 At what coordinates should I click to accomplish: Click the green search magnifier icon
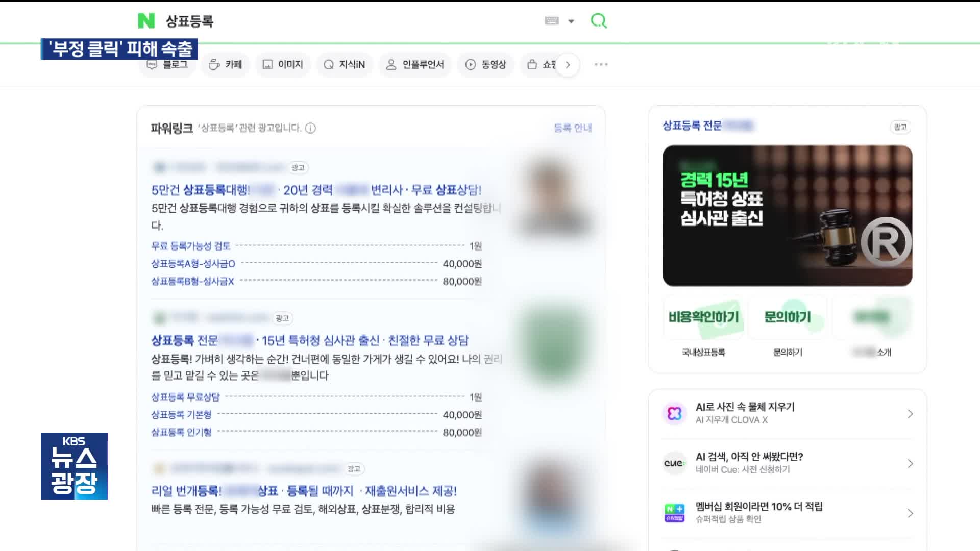pyautogui.click(x=599, y=21)
